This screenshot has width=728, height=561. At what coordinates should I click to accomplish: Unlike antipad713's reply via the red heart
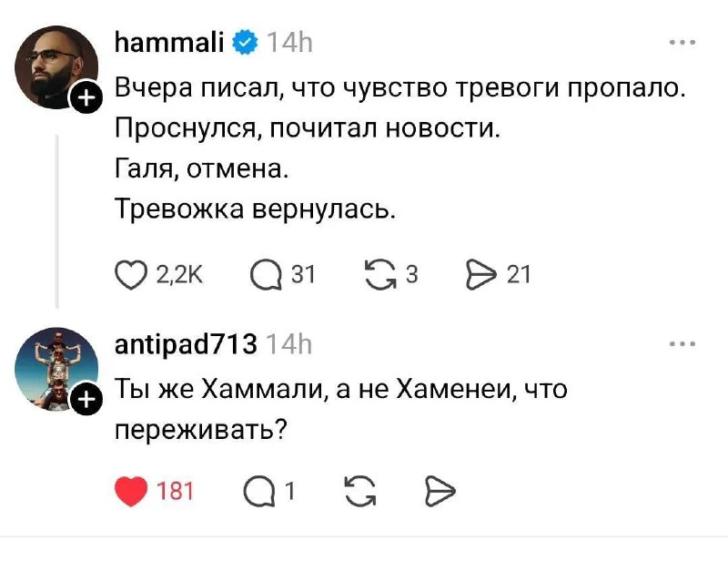point(134,492)
